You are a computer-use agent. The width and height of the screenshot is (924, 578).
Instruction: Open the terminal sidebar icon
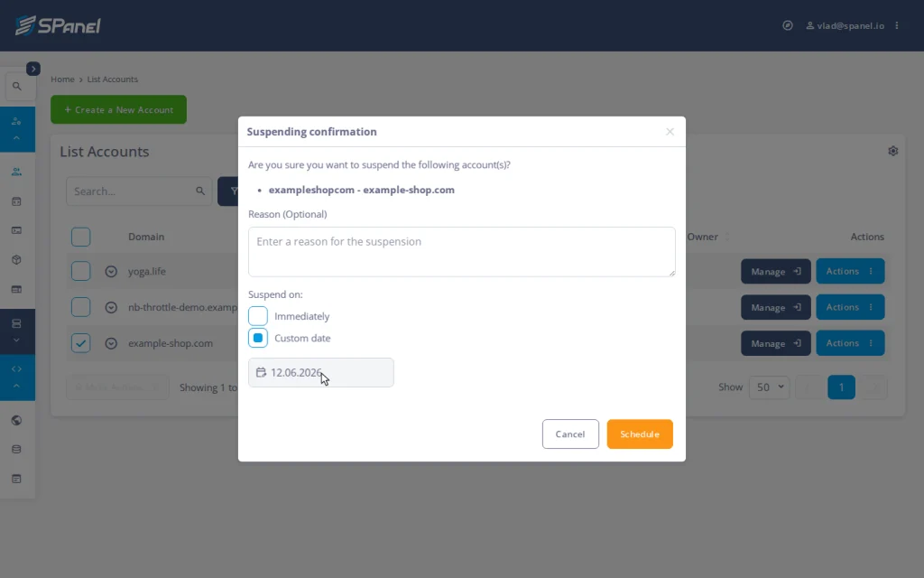tap(16, 230)
